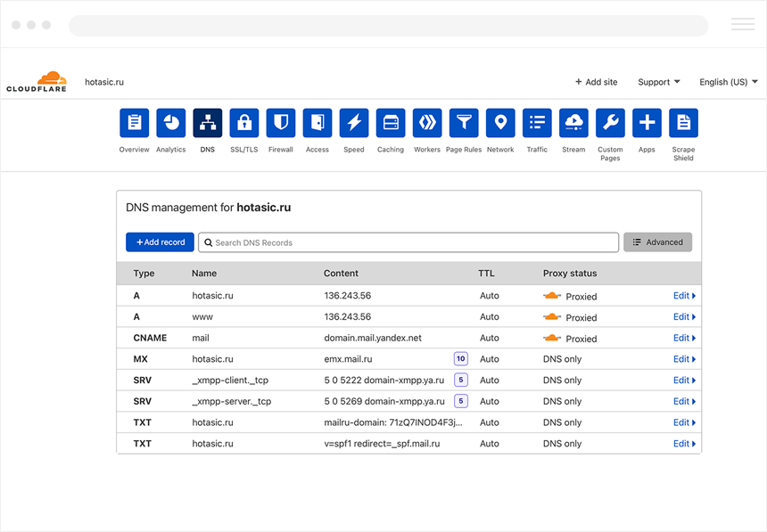
Task: Open the Traffic list icon
Action: [x=537, y=123]
